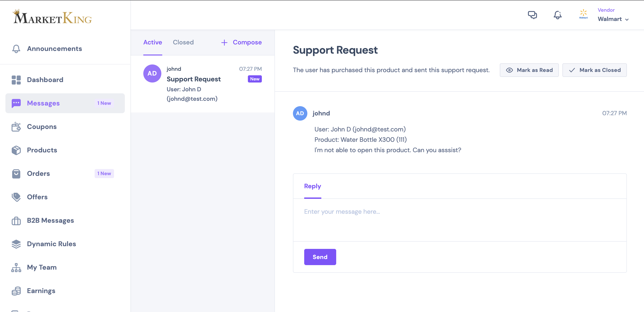Image resolution: width=644 pixels, height=312 pixels.
Task: Open Products via the box icon
Action: point(16,150)
